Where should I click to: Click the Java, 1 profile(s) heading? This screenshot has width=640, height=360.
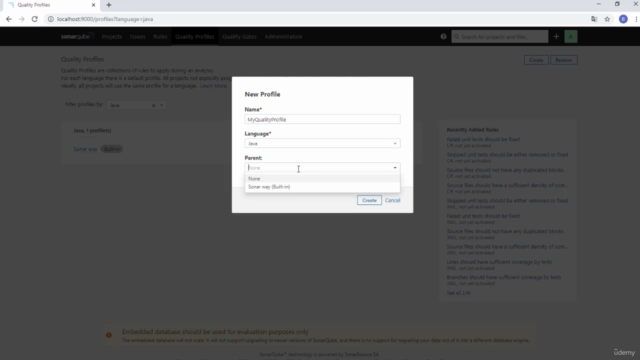click(92, 131)
